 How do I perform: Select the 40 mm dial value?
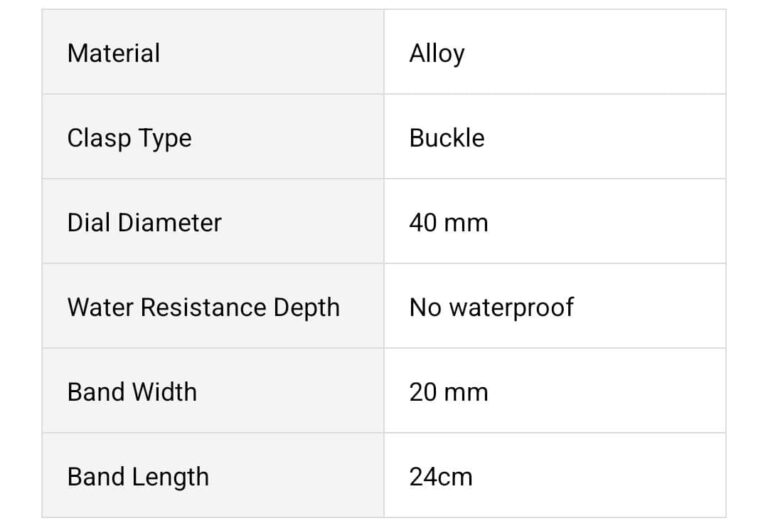point(449,222)
